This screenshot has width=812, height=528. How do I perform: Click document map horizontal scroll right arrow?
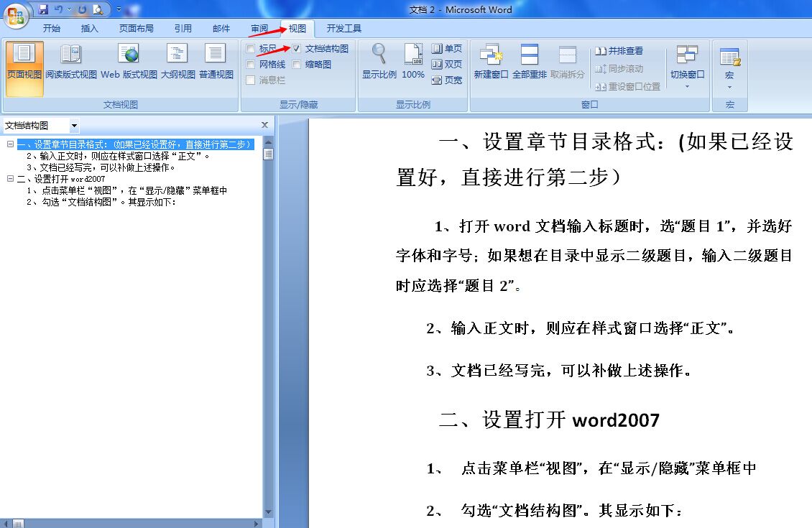[x=257, y=524]
